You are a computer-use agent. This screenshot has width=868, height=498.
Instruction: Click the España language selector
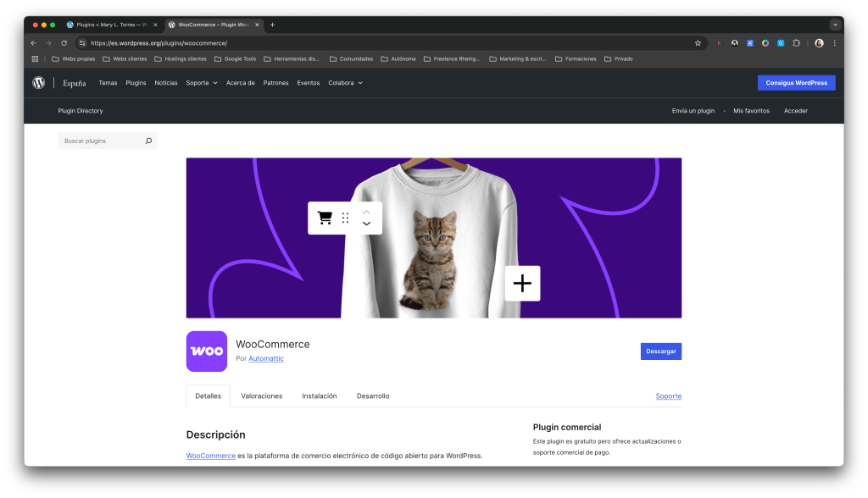(74, 82)
